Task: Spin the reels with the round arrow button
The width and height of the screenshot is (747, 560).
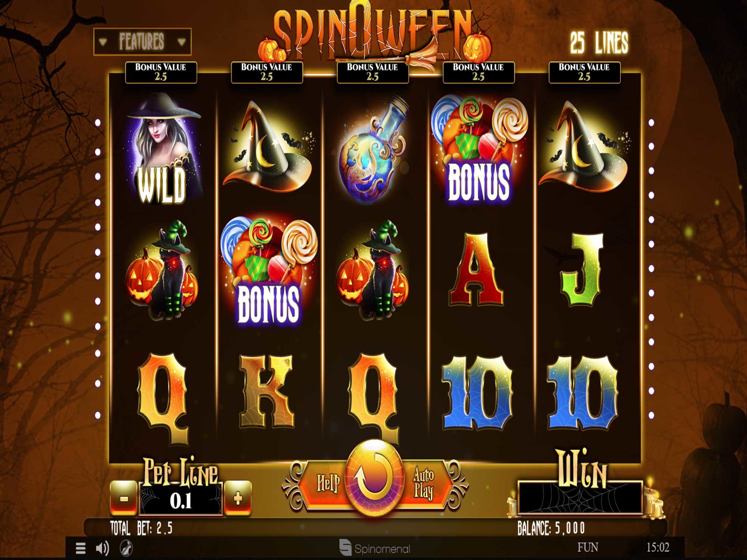Action: [x=375, y=479]
